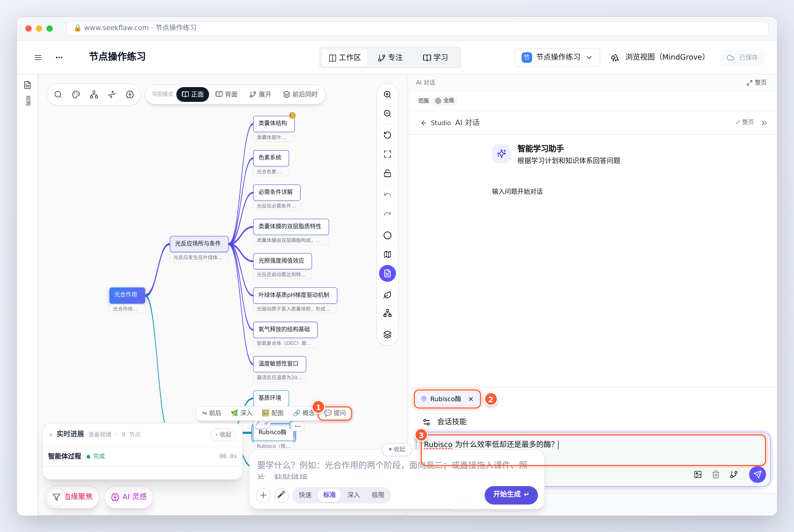794x532 pixels.
Task: Click the reset rotate view icon
Action: coord(387,135)
